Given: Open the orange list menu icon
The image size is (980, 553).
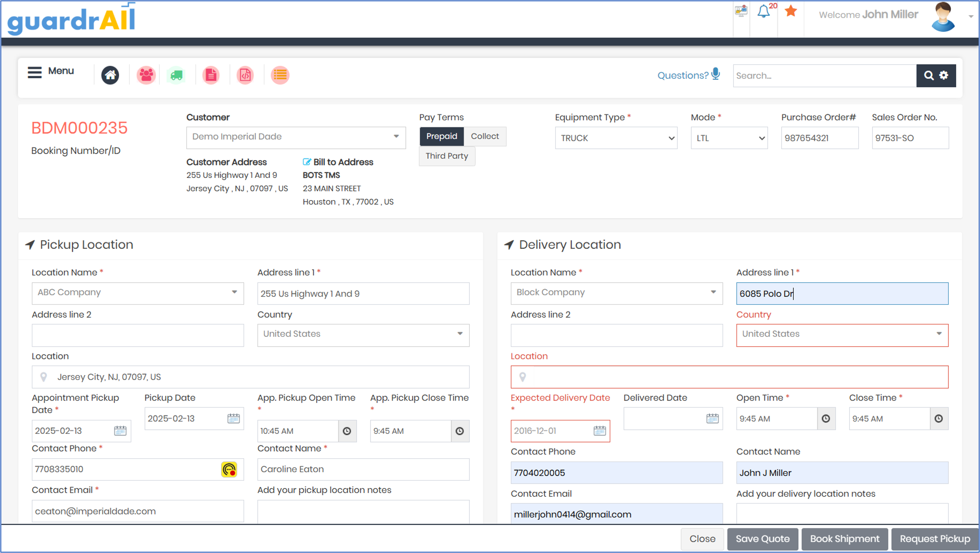Looking at the screenshot, I should coord(280,75).
